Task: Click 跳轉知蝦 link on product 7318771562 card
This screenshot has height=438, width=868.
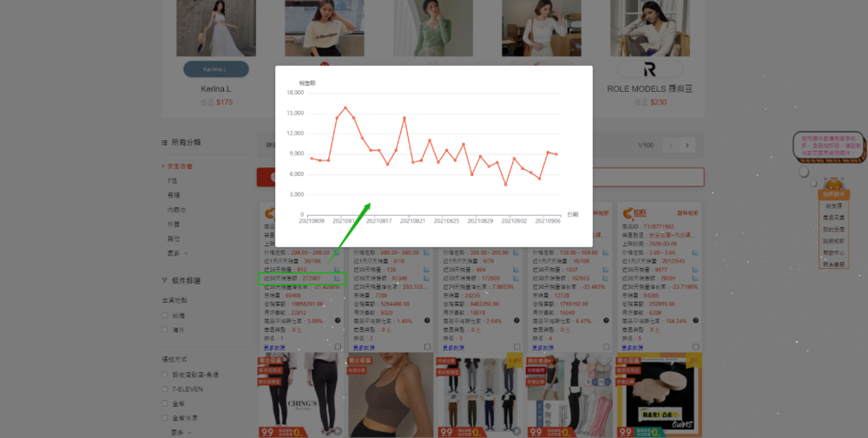Action: [x=688, y=213]
